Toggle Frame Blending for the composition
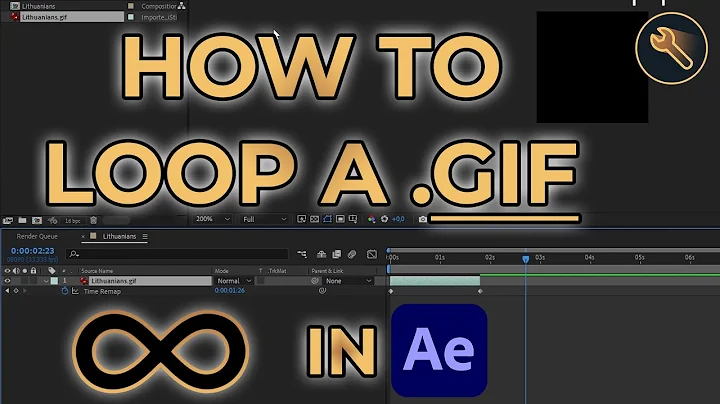The image size is (720, 404). point(337,253)
